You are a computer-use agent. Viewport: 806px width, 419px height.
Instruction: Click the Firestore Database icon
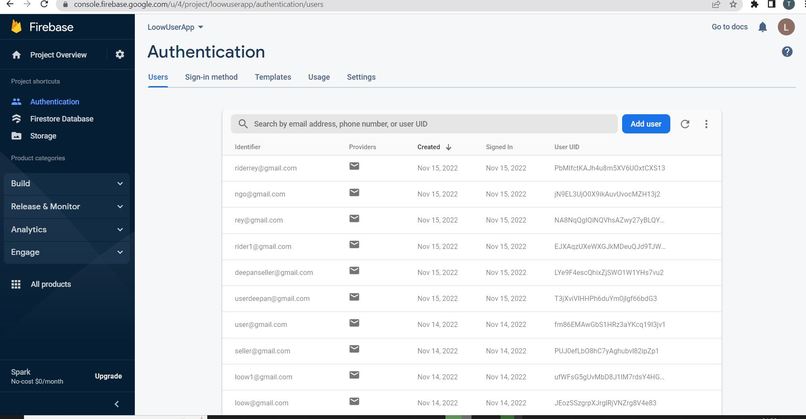16,119
